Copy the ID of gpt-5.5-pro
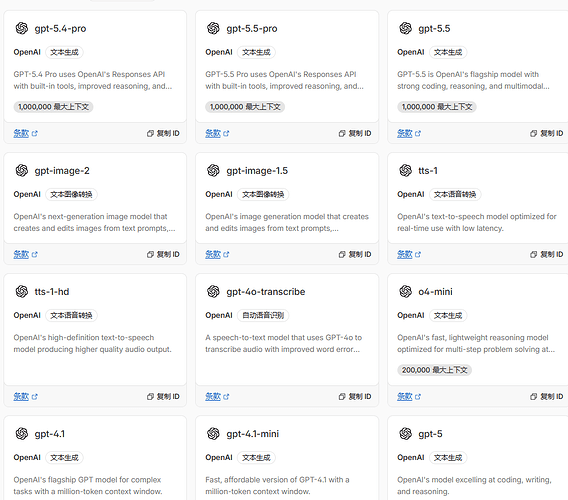 tap(355, 133)
